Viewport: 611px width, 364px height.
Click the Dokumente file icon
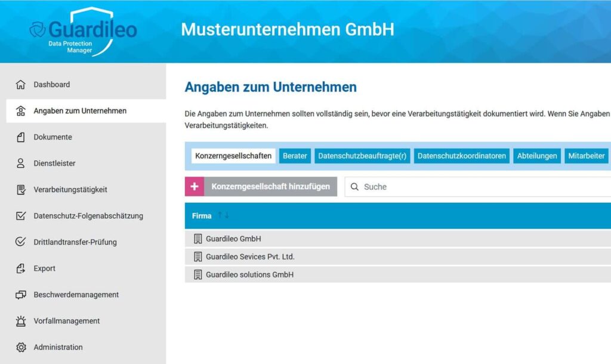pos(21,137)
